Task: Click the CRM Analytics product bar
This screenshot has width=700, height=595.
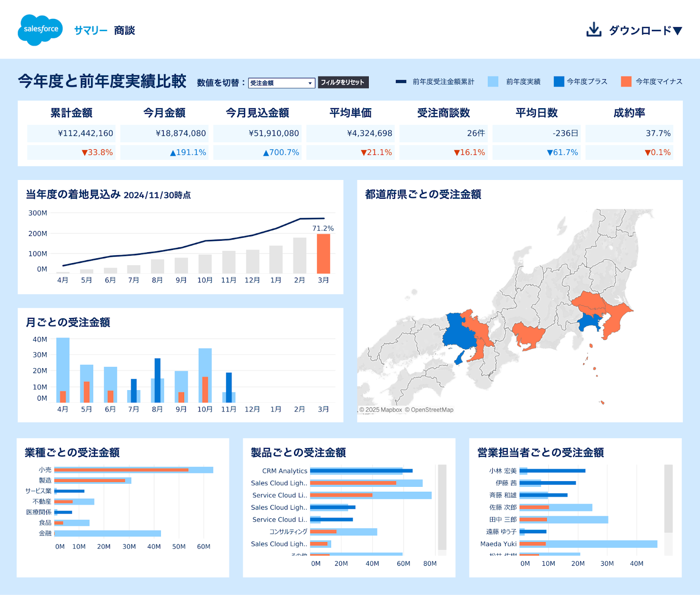Action: (361, 471)
